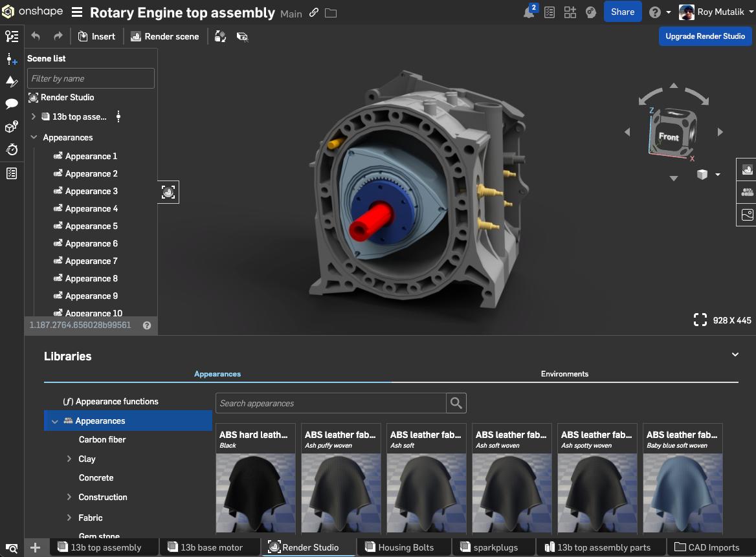This screenshot has height=557, width=756.
Task: Select the Baby blue soft woven swatch
Action: (x=683, y=479)
